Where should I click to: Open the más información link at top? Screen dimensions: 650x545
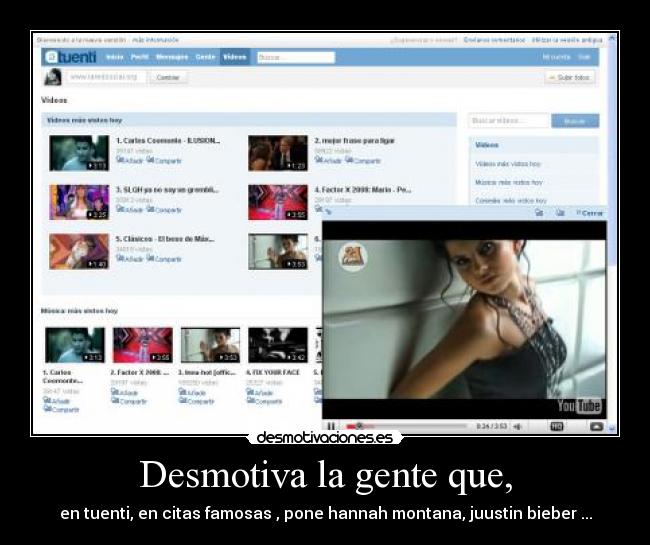[155, 40]
